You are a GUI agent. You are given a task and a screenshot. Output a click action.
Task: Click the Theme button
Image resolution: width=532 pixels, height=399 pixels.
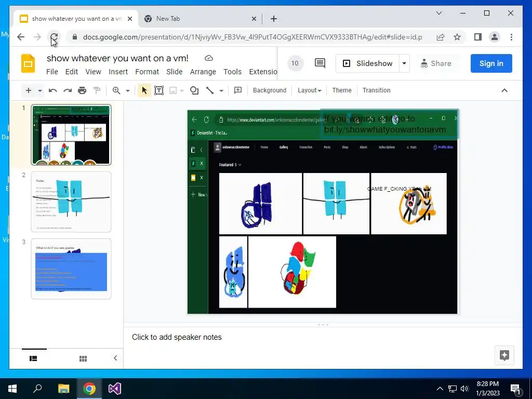pos(342,90)
